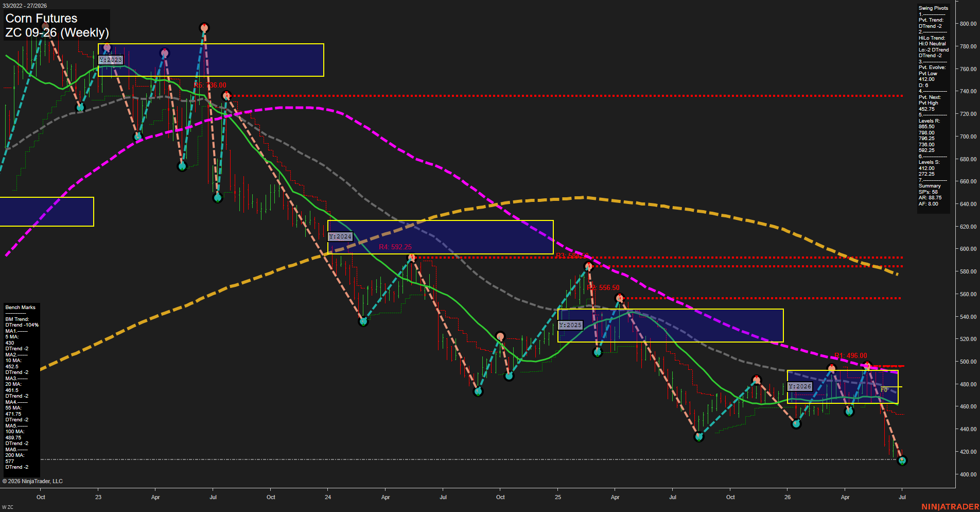The width and height of the screenshot is (980, 512).
Task: Click the "24" year label on time axis
Action: tap(328, 498)
